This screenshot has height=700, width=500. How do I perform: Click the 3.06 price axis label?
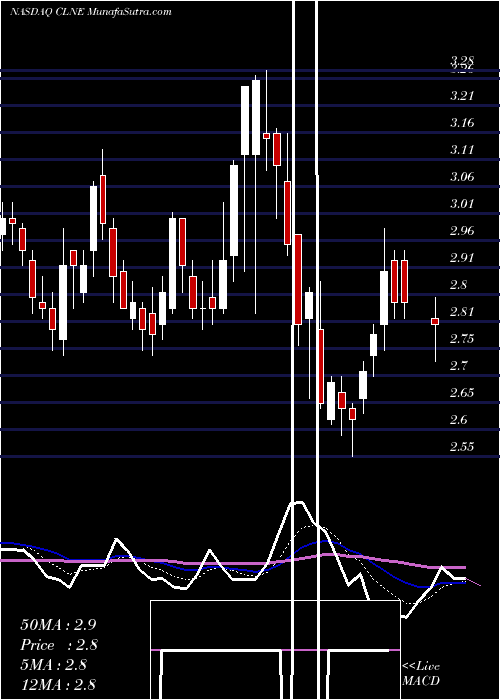[462, 177]
